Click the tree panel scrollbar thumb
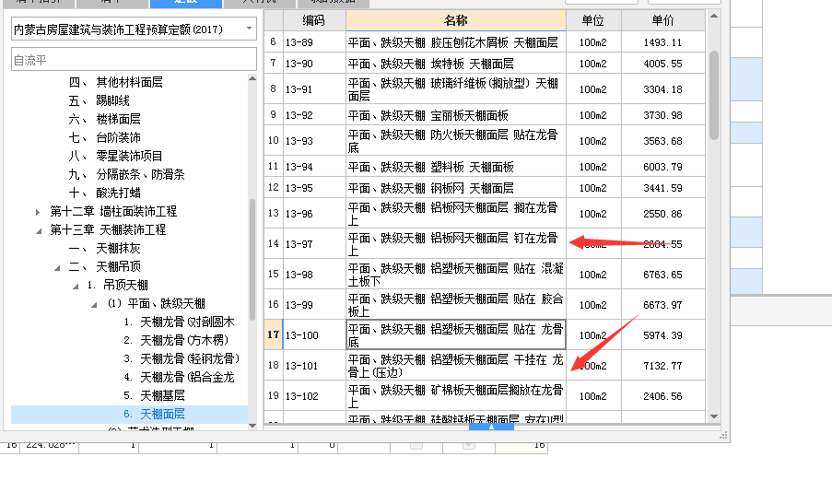Image resolution: width=832 pixels, height=504 pixels. (x=252, y=260)
